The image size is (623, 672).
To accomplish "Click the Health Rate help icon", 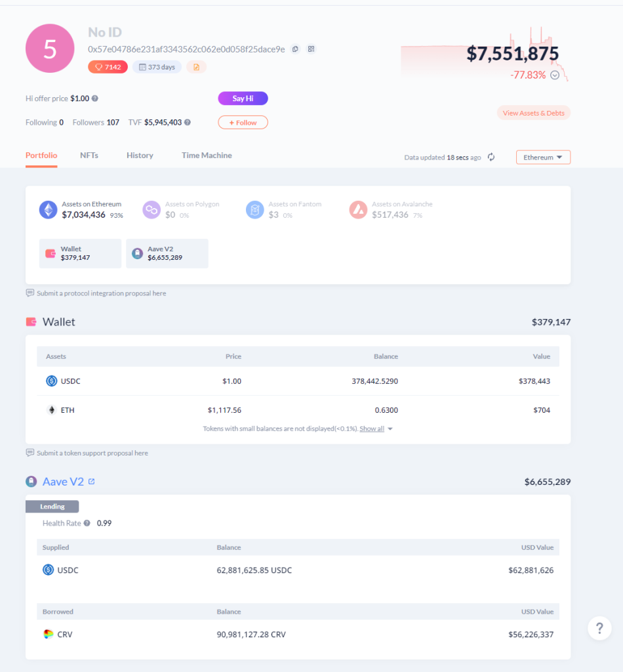I will coord(87,523).
